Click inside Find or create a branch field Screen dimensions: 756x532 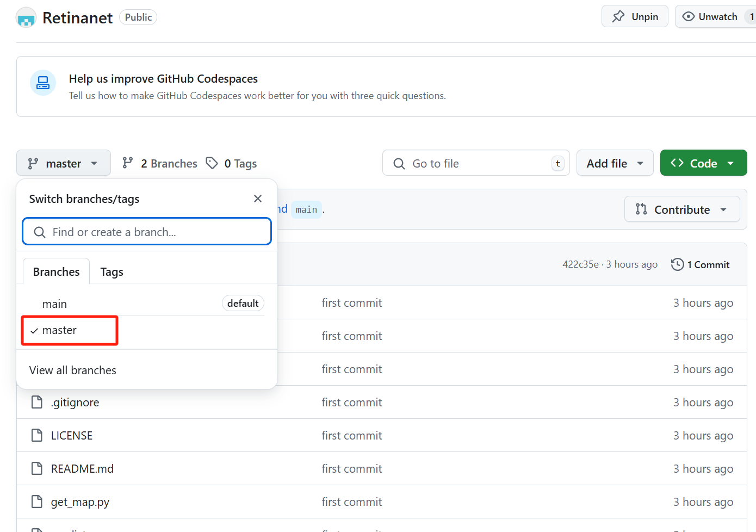pos(147,232)
